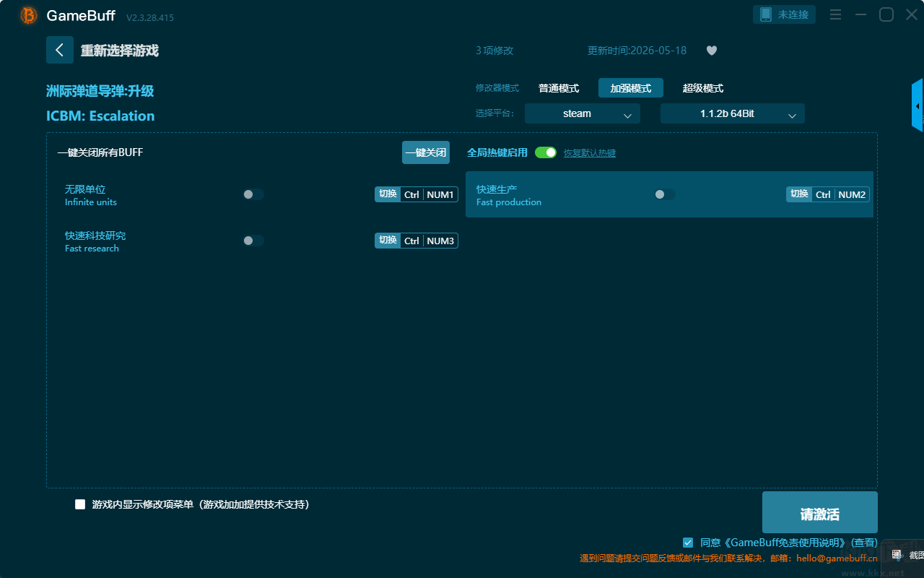Click the 一键关闭所有BUFF label
This screenshot has height=578, width=924.
[x=100, y=152]
